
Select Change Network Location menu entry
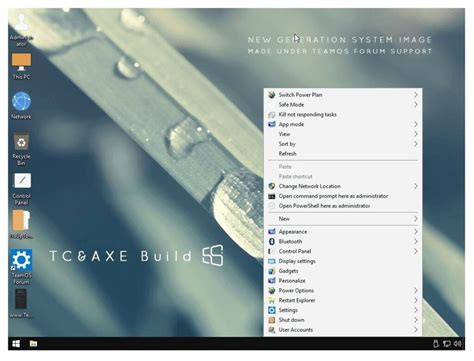343,186
